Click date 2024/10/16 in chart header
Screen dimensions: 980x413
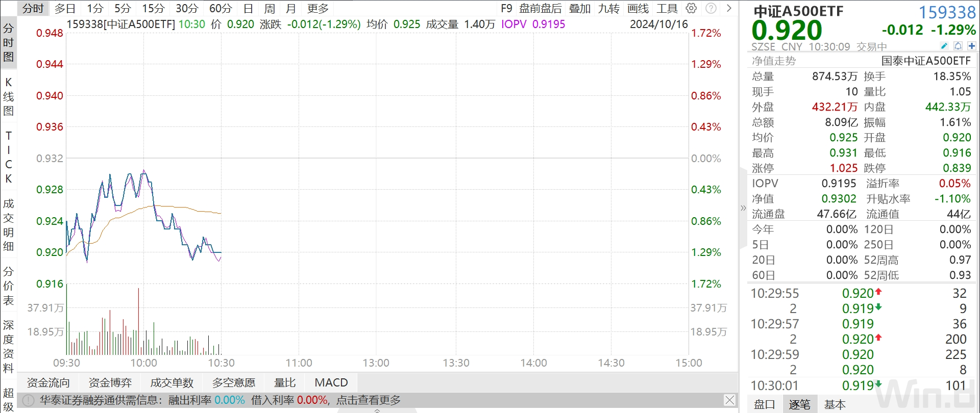pos(659,24)
